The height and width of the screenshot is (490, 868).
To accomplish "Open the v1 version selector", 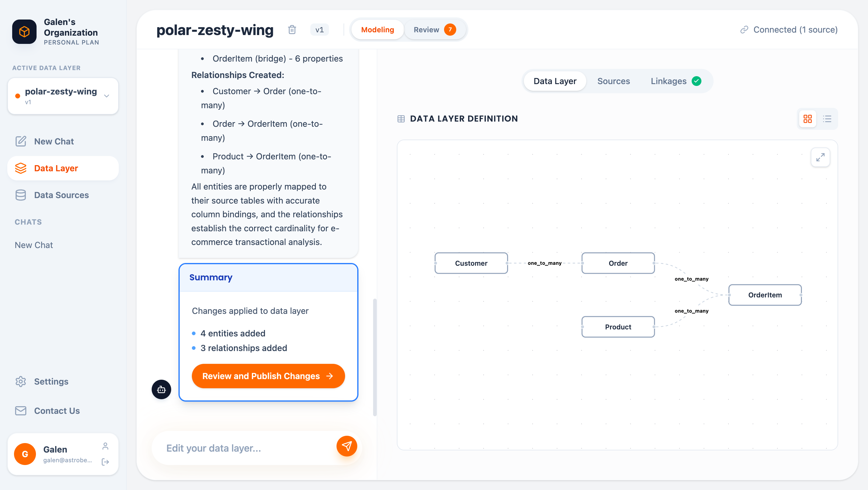I will [319, 30].
